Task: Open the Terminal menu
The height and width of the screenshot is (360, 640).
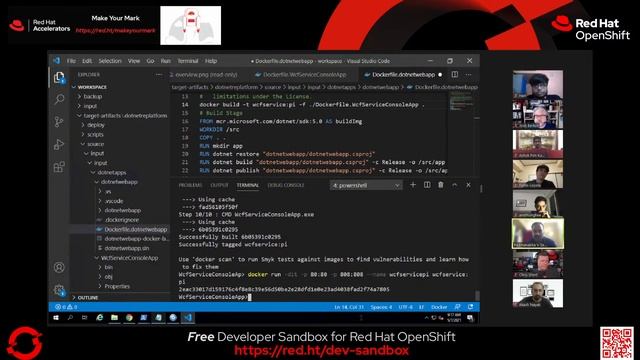Action: pos(188,61)
